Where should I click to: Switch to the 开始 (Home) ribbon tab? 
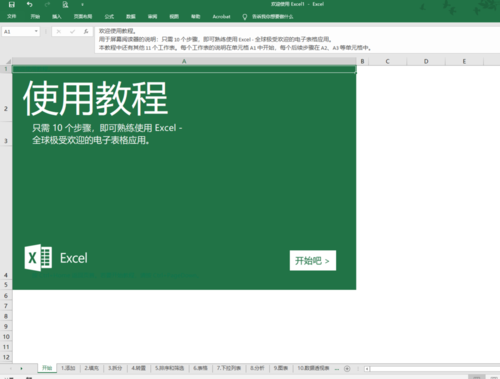click(35, 16)
